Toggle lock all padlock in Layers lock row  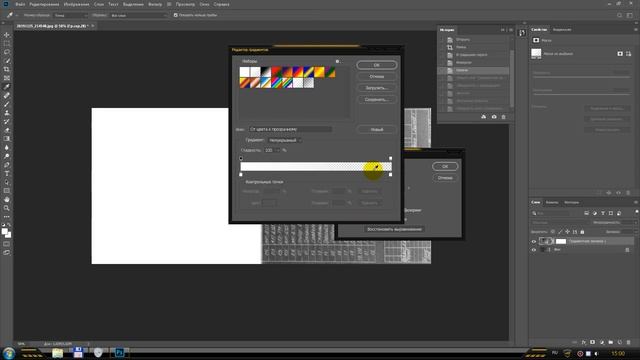click(x=582, y=232)
